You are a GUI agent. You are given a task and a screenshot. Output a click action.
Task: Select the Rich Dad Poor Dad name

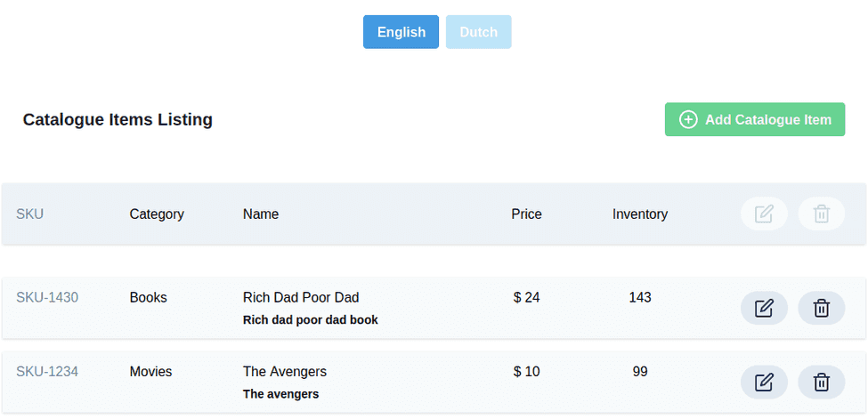coord(301,297)
